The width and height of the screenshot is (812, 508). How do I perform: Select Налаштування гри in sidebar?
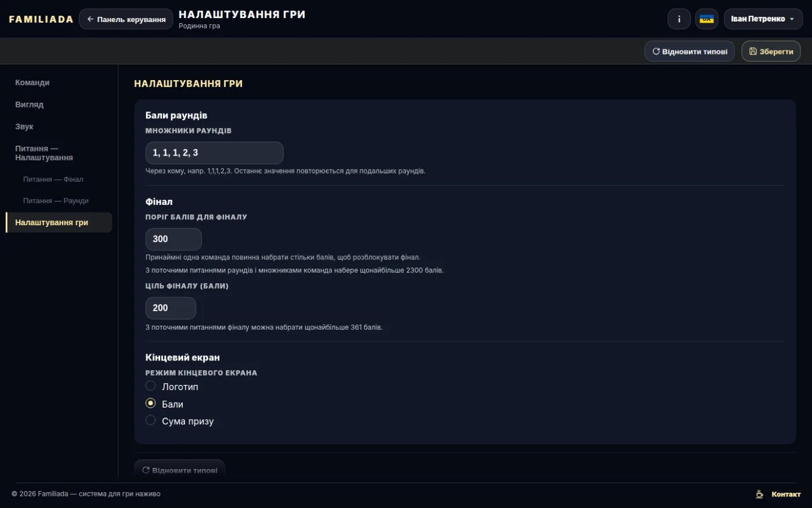59,222
